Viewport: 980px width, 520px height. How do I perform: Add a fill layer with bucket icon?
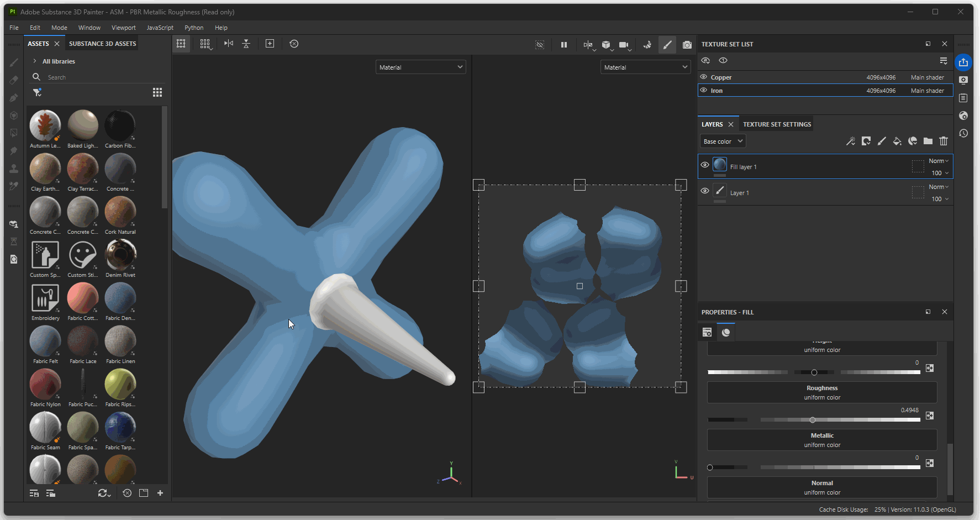click(x=897, y=141)
